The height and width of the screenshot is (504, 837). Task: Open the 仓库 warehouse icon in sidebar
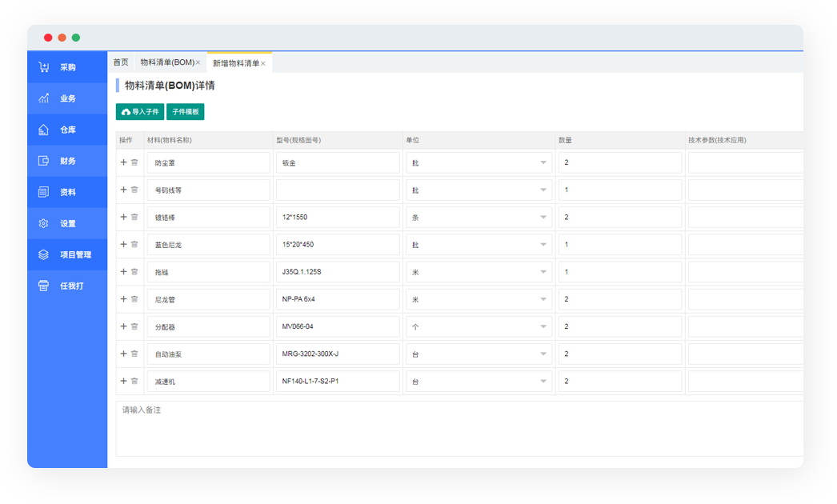(x=44, y=130)
